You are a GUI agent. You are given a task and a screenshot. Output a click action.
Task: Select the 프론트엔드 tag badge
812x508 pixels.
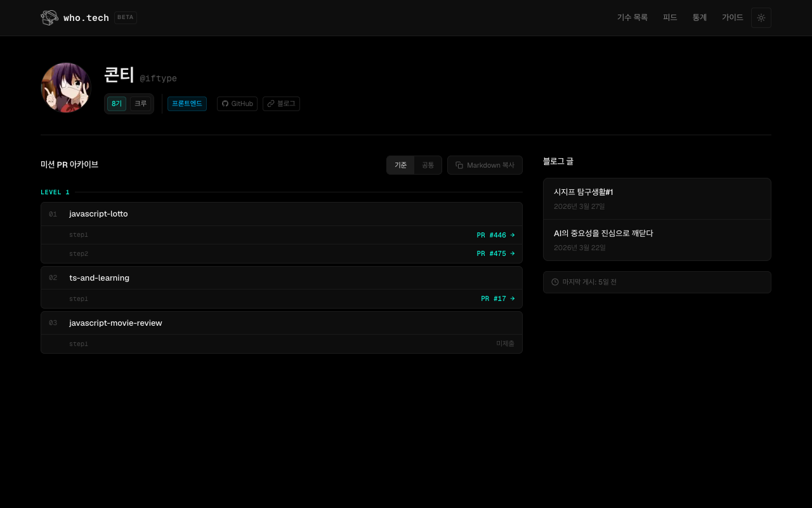click(x=187, y=104)
